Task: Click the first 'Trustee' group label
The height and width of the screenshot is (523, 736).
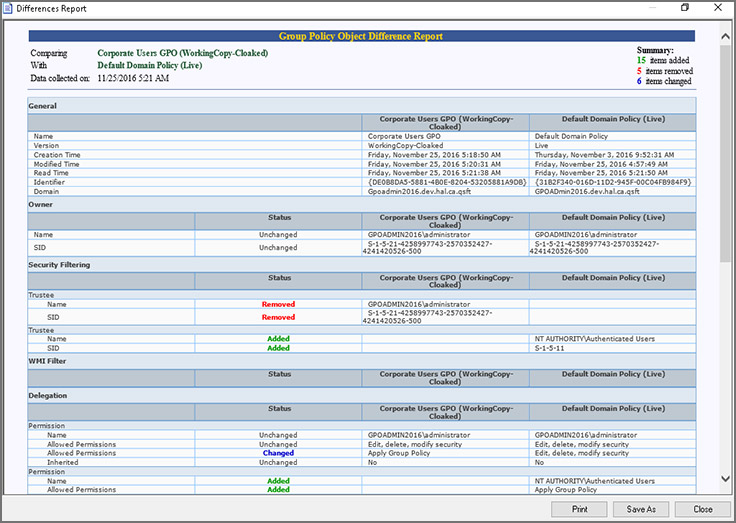Action: (41, 295)
